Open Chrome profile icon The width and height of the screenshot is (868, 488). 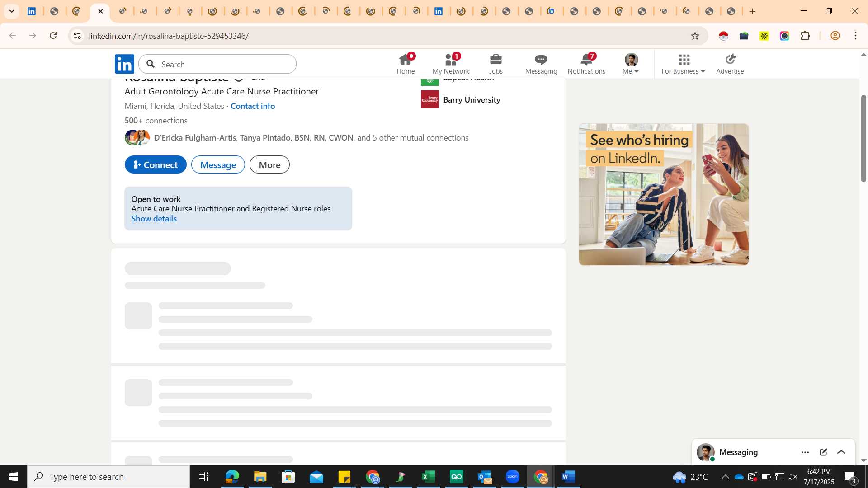(835, 36)
